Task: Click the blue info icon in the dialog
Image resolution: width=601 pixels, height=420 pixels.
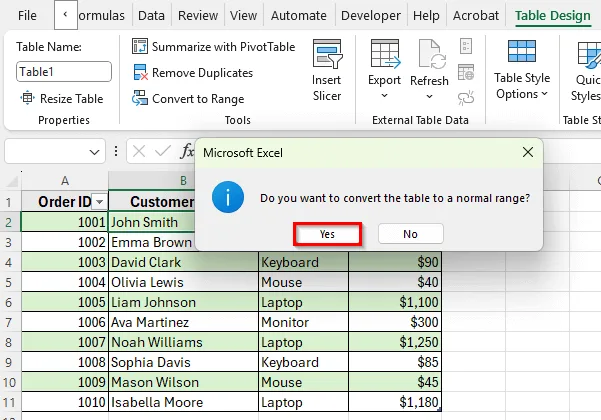Action: click(228, 197)
